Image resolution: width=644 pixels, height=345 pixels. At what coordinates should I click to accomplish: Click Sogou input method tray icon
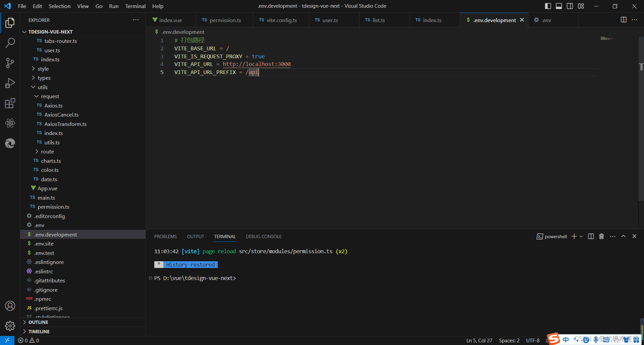click(x=553, y=339)
